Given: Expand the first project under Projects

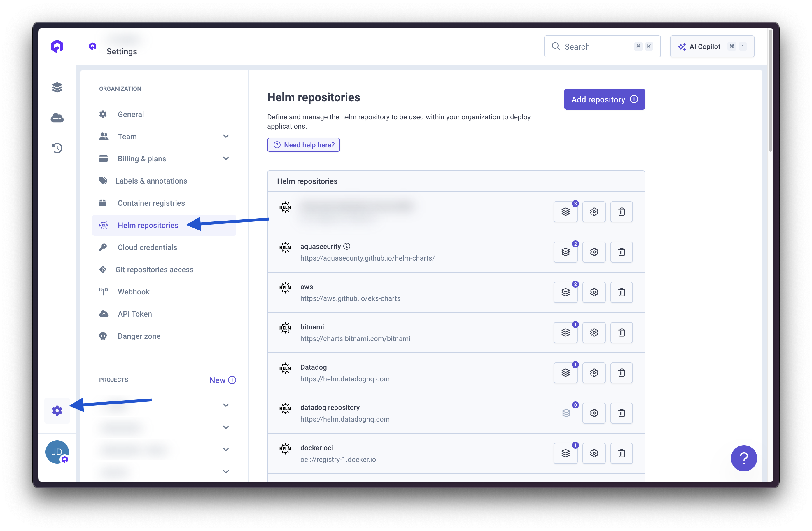Looking at the screenshot, I should pos(226,405).
